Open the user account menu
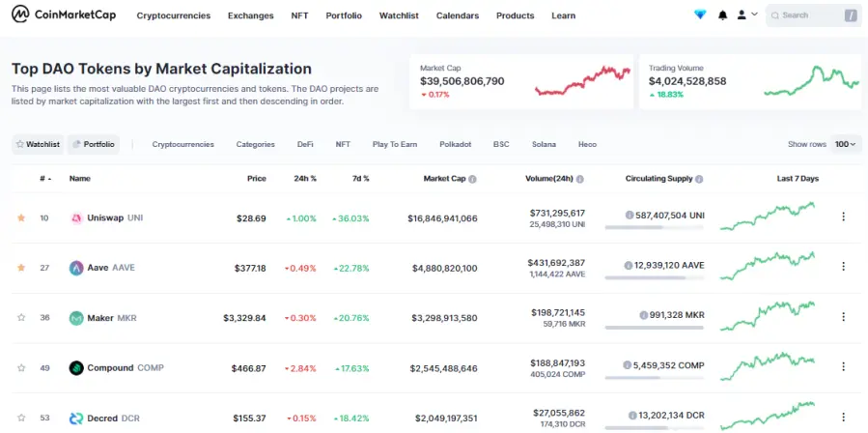Image resolution: width=868 pixels, height=433 pixels. pos(746,14)
